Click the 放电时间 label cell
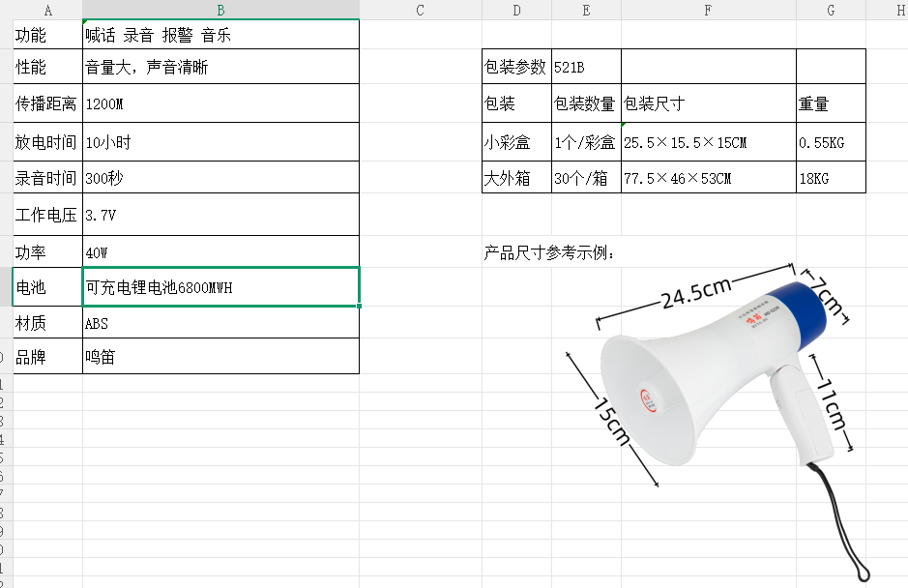Image resolution: width=908 pixels, height=588 pixels. (47, 142)
